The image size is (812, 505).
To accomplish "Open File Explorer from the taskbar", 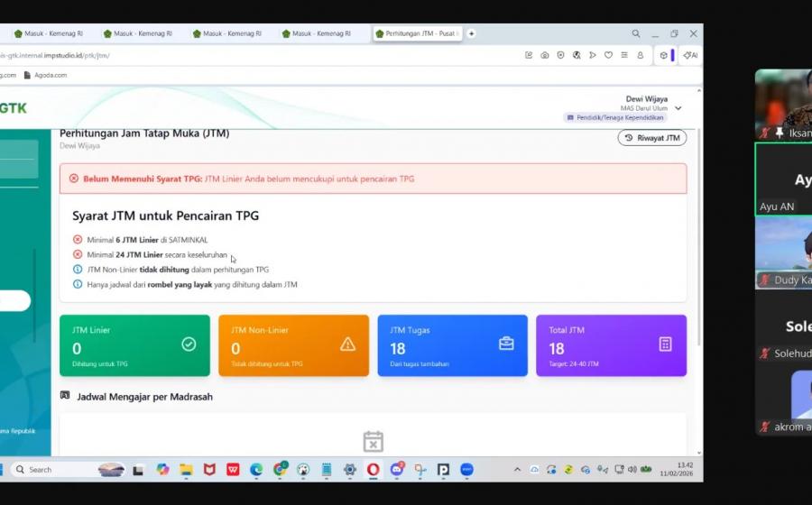I will click(x=186, y=470).
